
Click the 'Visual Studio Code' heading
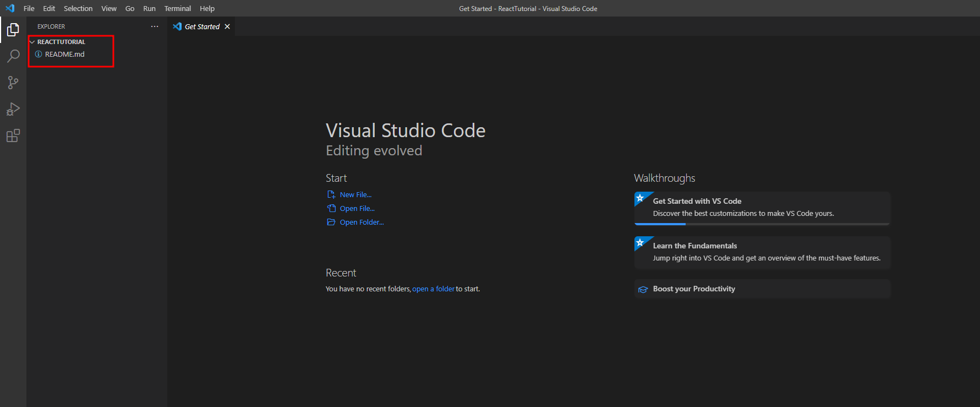(x=406, y=131)
